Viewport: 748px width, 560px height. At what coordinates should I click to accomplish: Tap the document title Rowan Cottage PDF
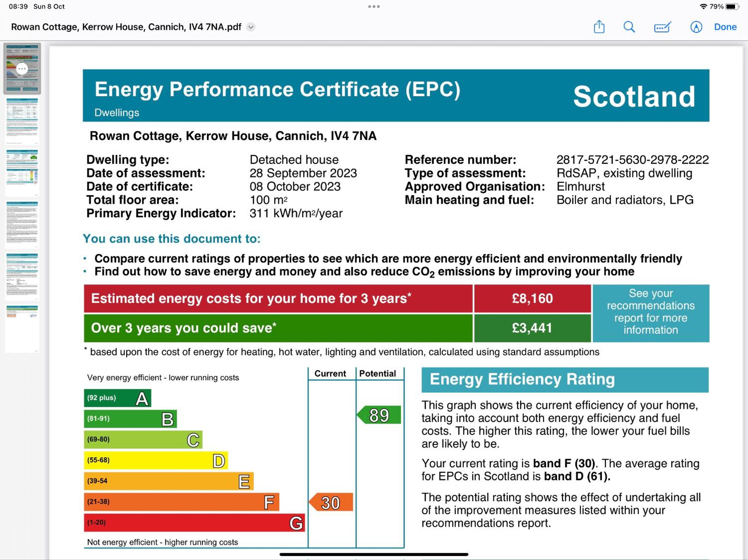coord(126,27)
